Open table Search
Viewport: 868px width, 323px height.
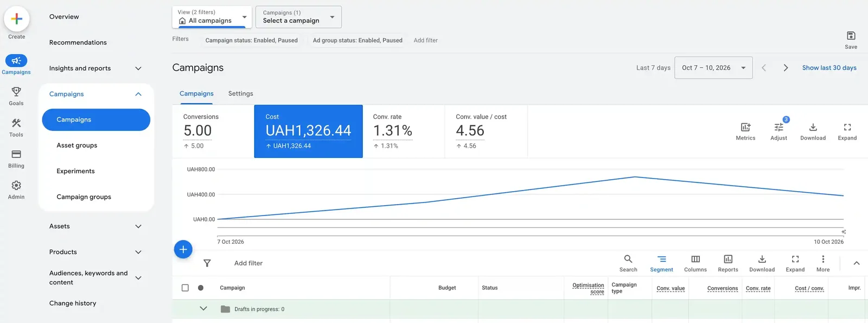coord(628,263)
